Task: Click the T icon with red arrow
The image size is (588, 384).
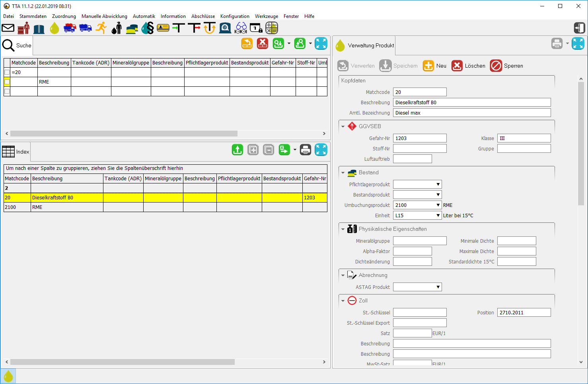Action: pyautogui.click(x=194, y=28)
